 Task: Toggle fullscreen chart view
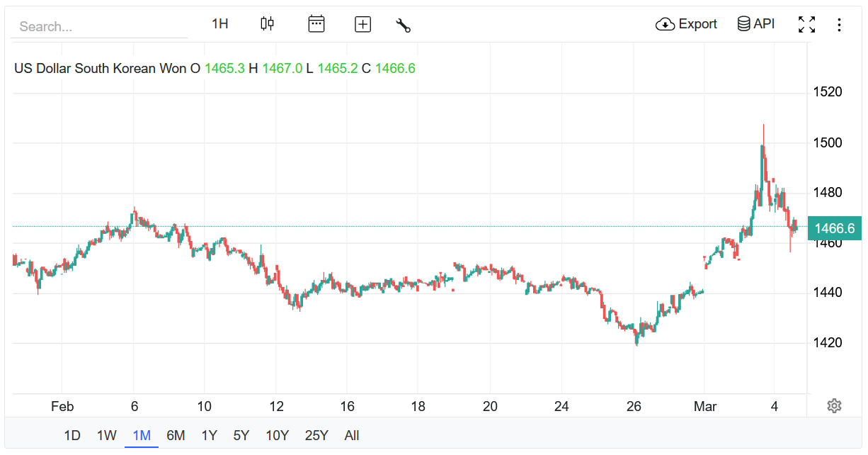tap(806, 25)
